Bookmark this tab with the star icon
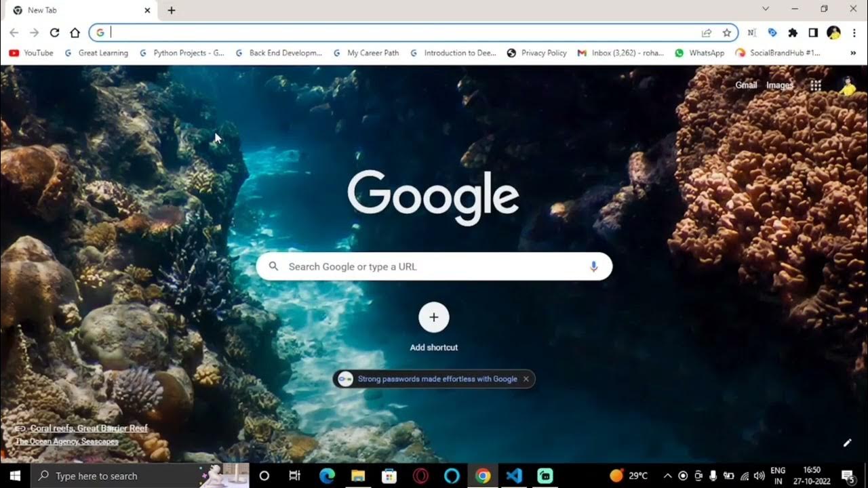The image size is (868, 488). [727, 33]
